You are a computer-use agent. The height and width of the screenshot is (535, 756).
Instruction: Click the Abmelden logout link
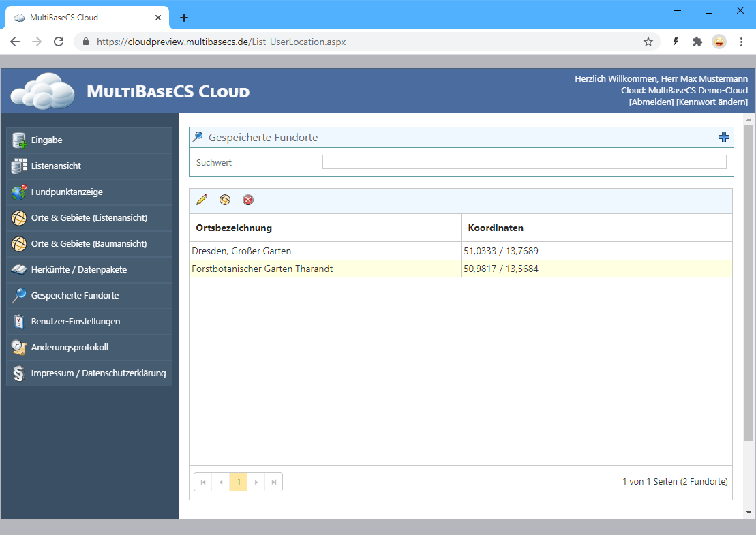[x=651, y=102]
